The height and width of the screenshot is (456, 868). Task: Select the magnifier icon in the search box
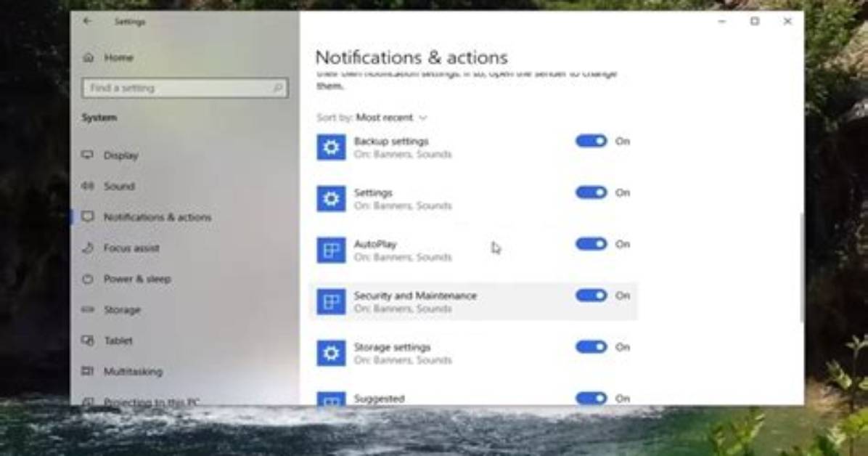coord(278,88)
